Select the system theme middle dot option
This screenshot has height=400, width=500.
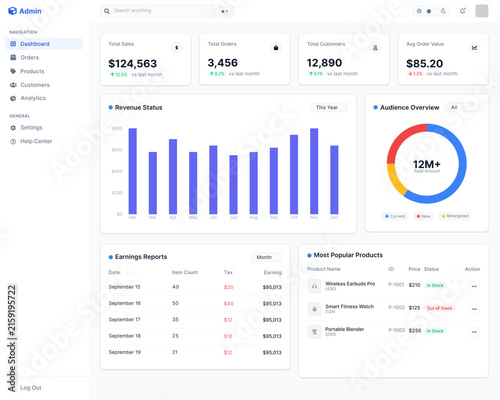429,11
